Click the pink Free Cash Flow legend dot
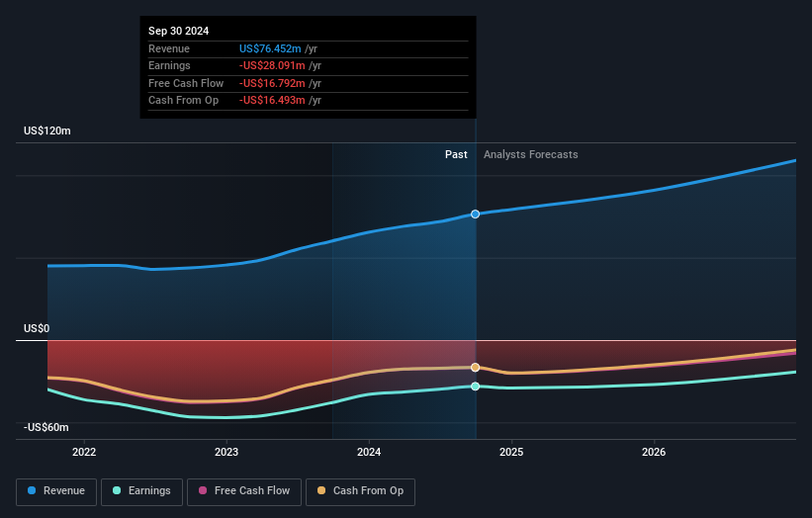The width and height of the screenshot is (812, 518). tap(203, 490)
